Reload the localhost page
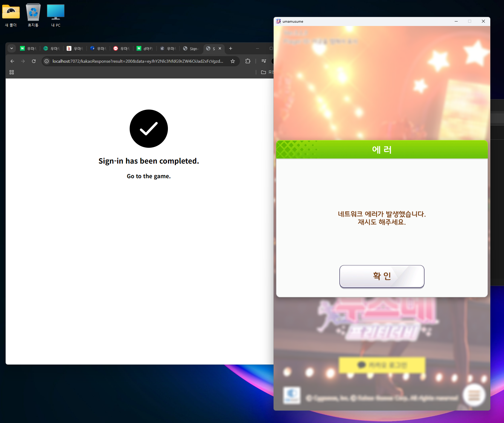The height and width of the screenshot is (423, 504). [x=34, y=61]
